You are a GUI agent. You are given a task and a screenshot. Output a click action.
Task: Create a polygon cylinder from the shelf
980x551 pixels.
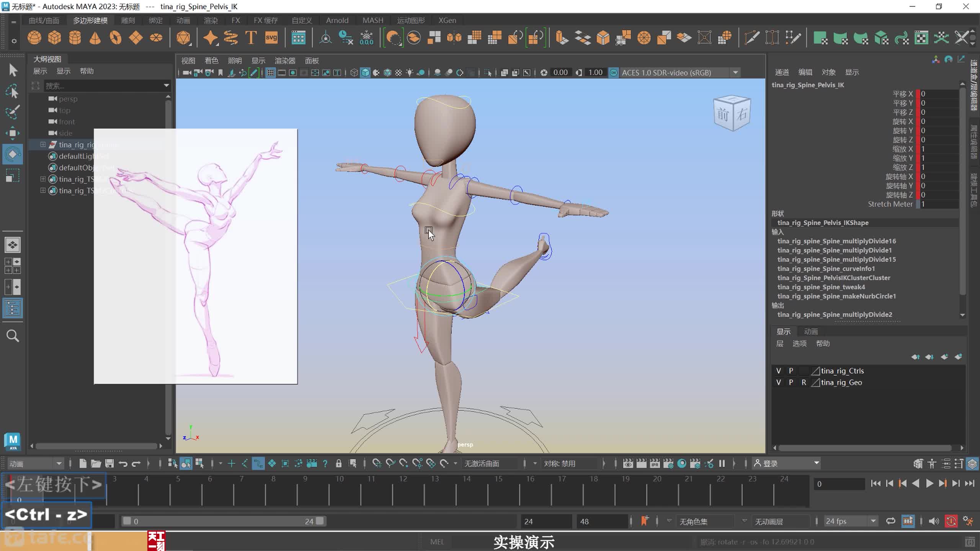(x=75, y=38)
